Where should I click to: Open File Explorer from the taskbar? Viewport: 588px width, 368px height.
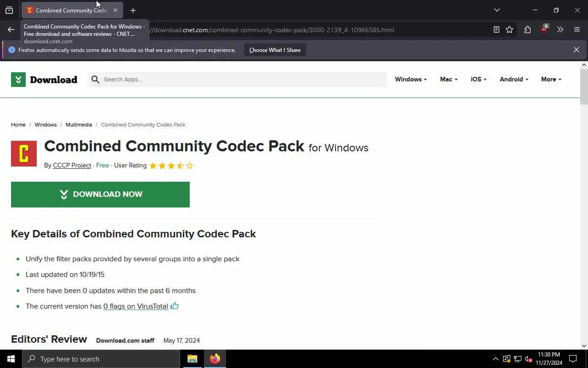pos(192,359)
